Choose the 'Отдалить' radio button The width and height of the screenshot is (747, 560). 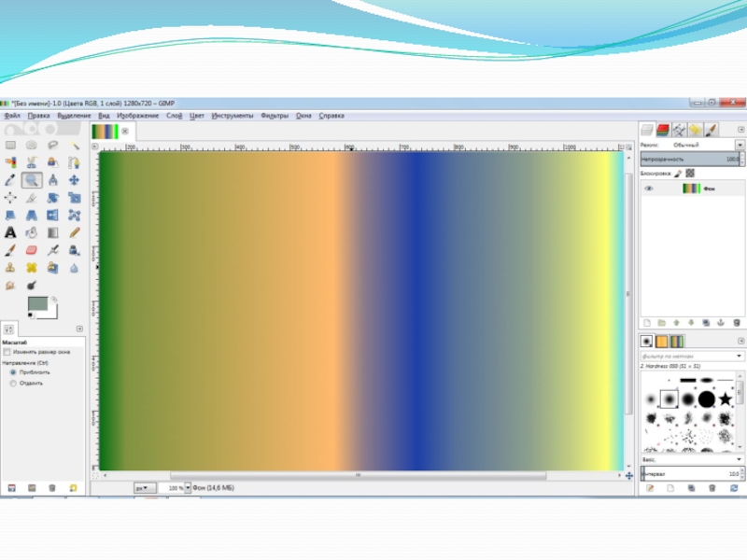pos(13,383)
